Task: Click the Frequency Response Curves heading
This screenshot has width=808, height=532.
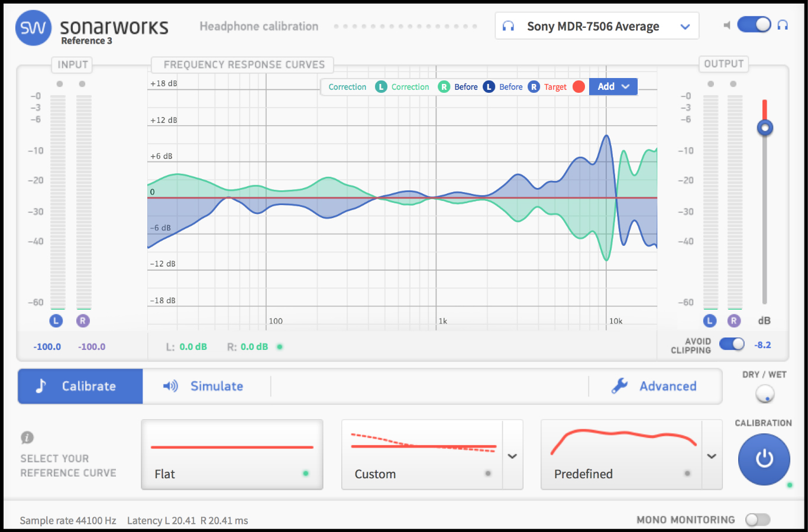Action: [244, 64]
